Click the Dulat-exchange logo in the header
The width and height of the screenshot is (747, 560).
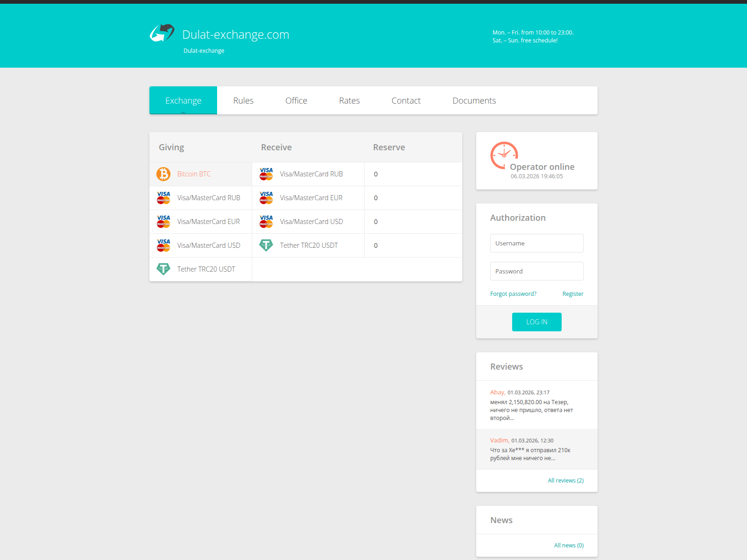[162, 33]
